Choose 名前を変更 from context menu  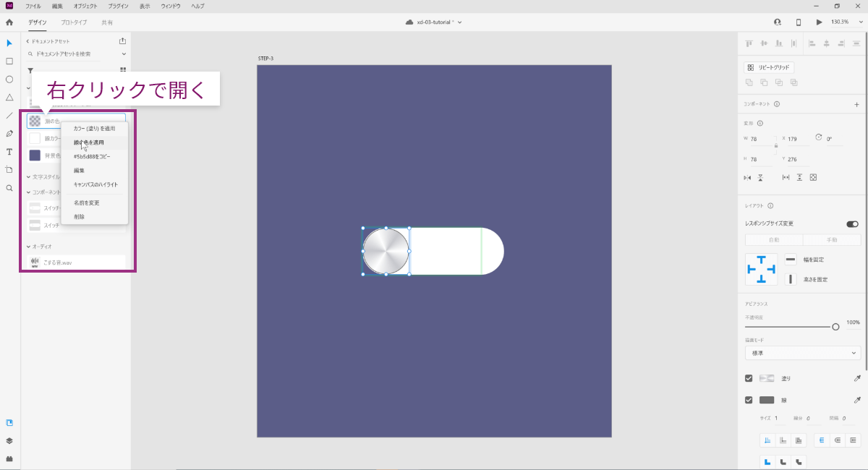pos(95,202)
